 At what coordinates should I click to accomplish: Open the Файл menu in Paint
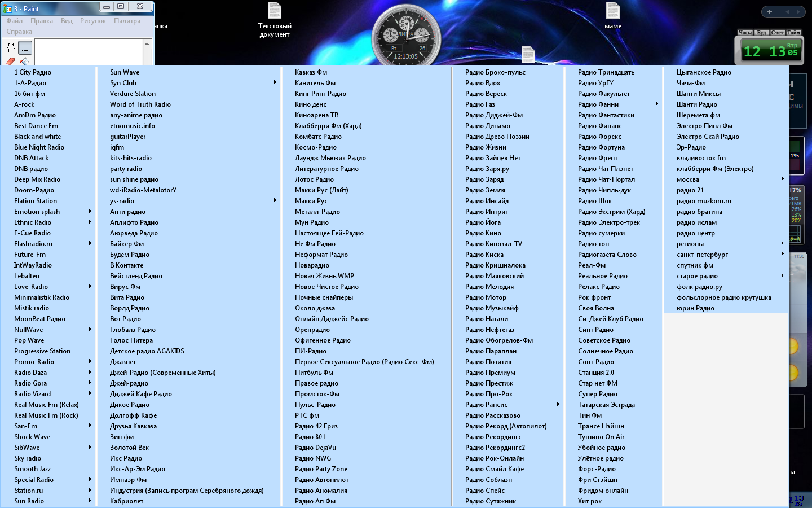[x=15, y=21]
